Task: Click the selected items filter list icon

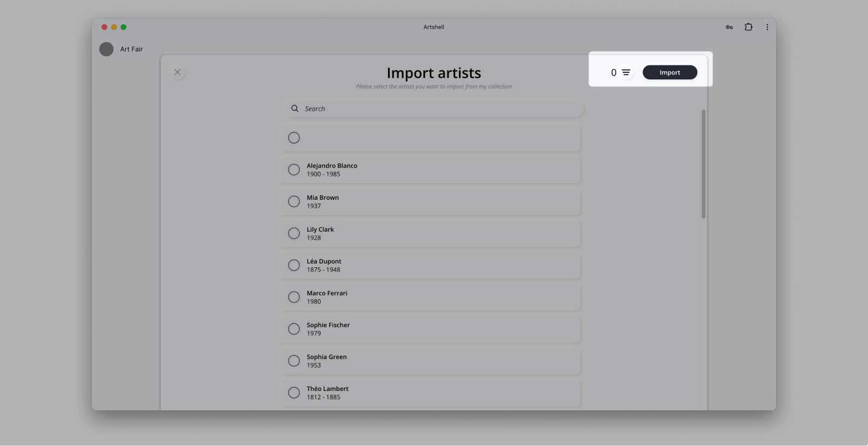Action: (626, 72)
